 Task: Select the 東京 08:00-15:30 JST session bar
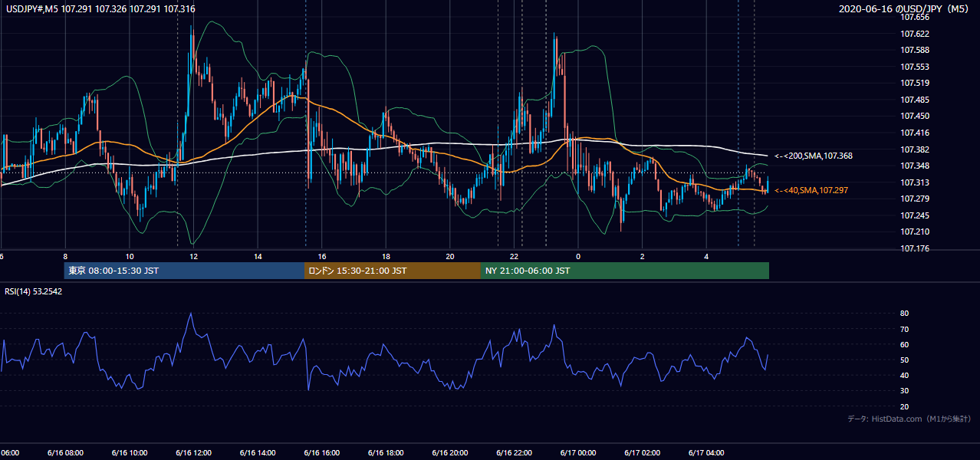pyautogui.click(x=184, y=271)
